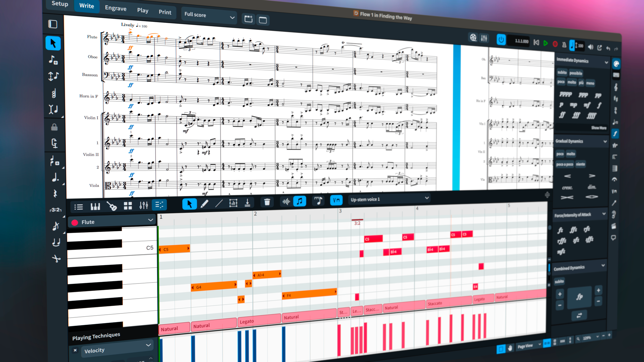Viewport: 644px width, 362px height.
Task: Select the arrow tool in left toolbox
Action: (x=53, y=43)
